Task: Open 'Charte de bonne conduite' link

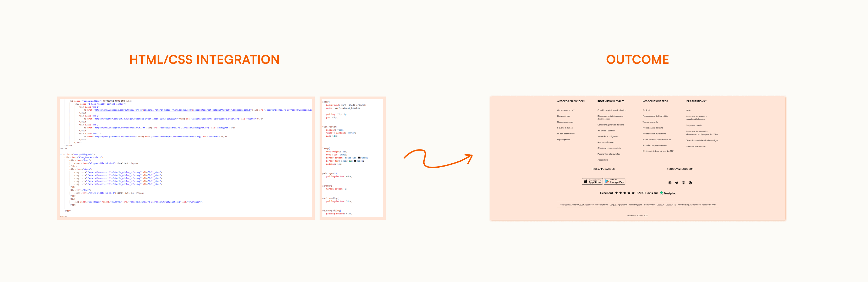Action: click(x=609, y=148)
